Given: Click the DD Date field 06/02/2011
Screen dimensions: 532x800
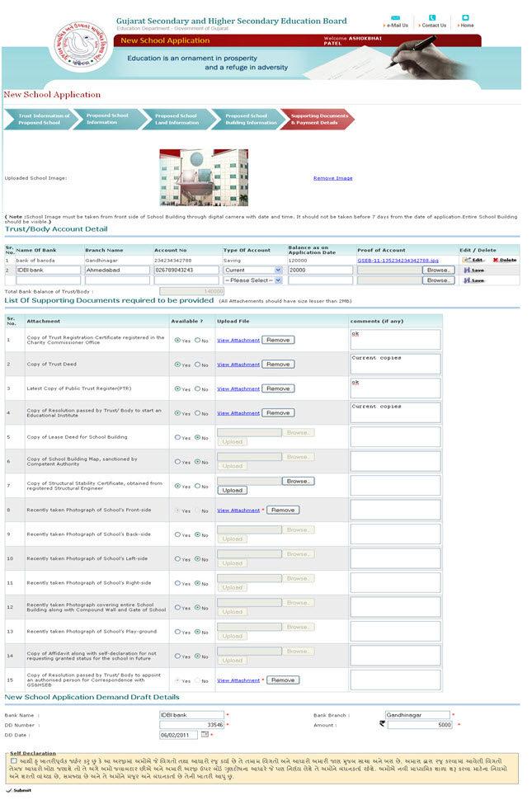Looking at the screenshot, I should tap(179, 735).
